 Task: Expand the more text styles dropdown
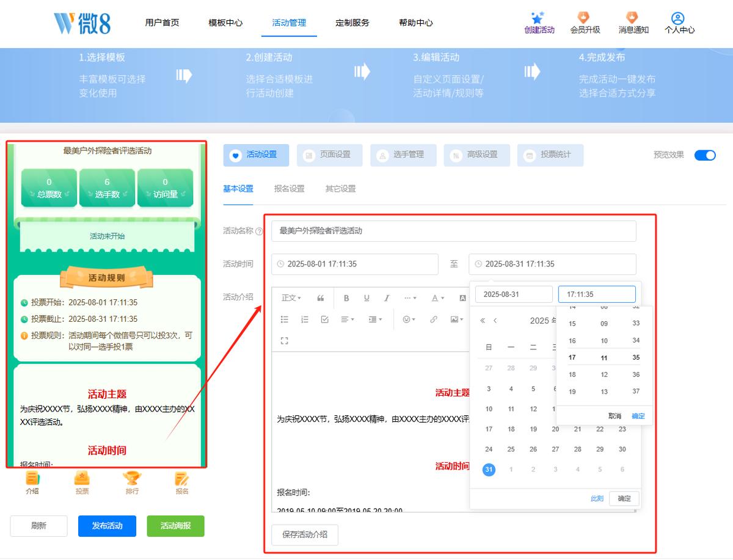pyautogui.click(x=410, y=298)
